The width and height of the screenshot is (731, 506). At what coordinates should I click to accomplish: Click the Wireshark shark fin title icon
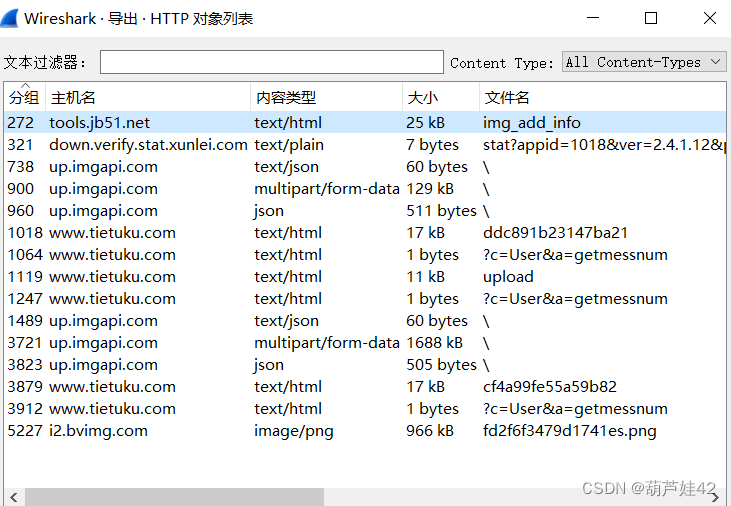[9, 18]
